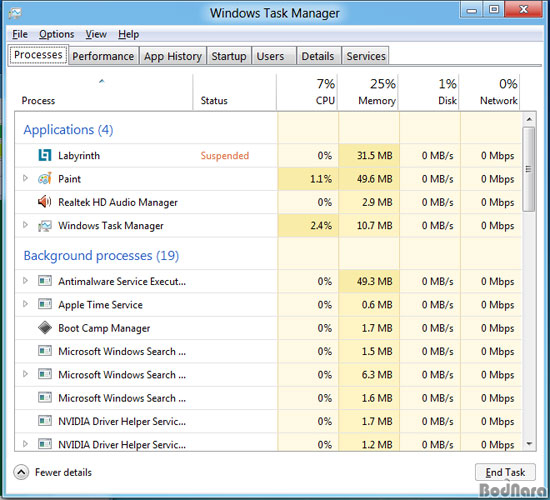The image size is (550, 500).
Task: Go to the Services tab
Action: (366, 56)
